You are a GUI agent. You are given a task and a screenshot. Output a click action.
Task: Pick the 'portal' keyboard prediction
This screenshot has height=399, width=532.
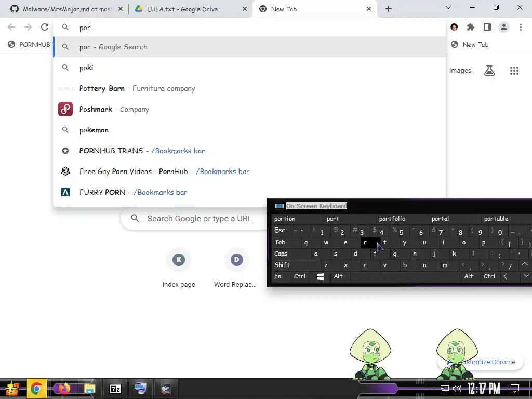pyautogui.click(x=455, y=219)
